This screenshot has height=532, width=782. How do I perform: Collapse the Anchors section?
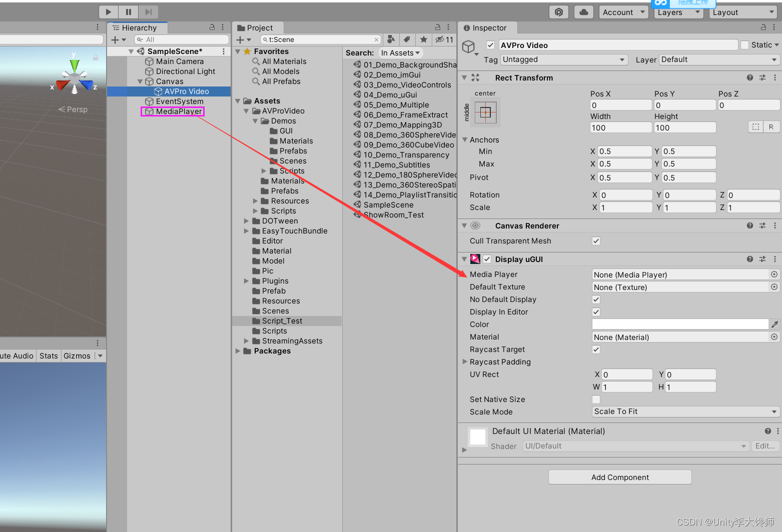[x=465, y=140]
